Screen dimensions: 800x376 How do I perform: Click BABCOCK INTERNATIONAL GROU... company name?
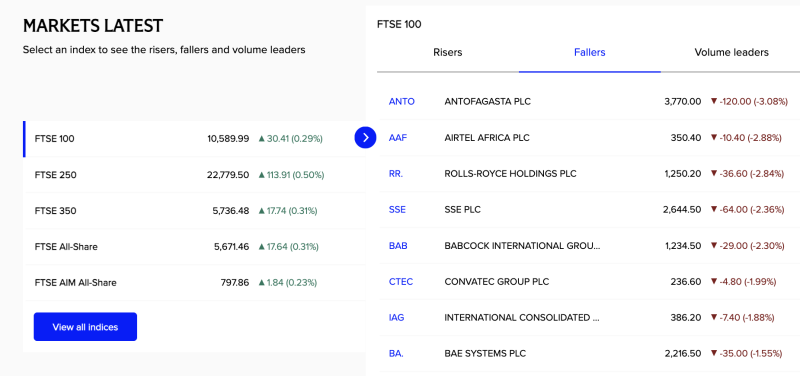[522, 245]
